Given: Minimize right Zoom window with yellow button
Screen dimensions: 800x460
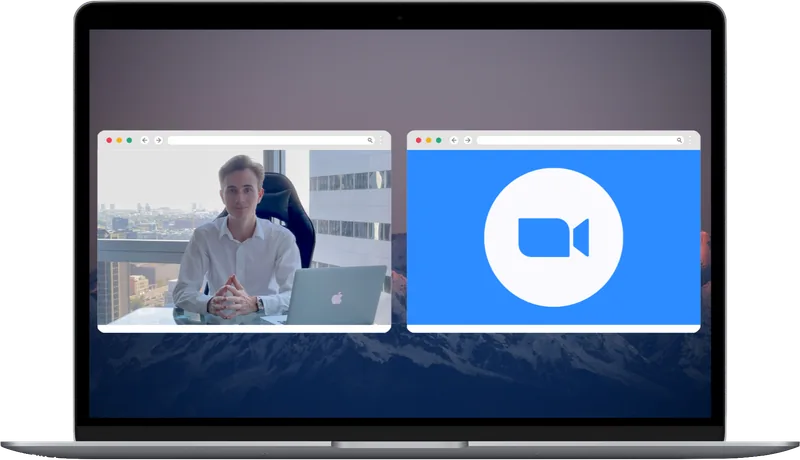Looking at the screenshot, I should pyautogui.click(x=429, y=140).
